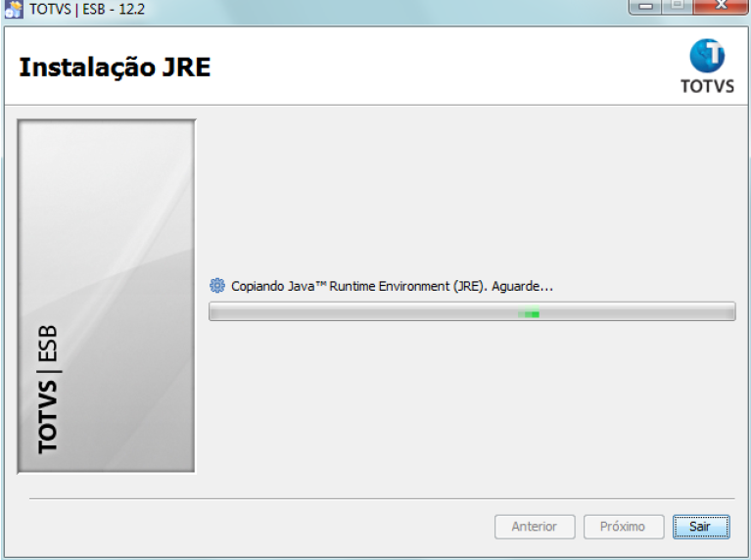The height and width of the screenshot is (560, 751).
Task: Click the JRE copy progress bar
Action: point(472,311)
